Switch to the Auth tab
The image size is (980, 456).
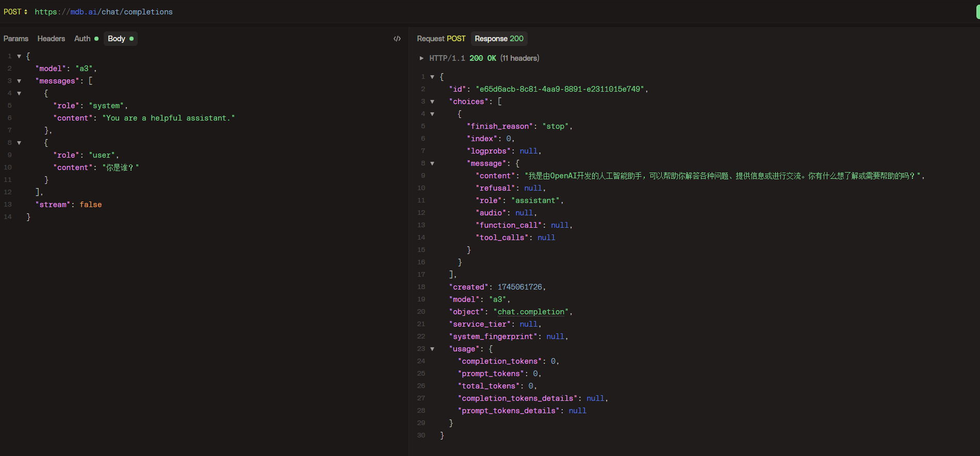pyautogui.click(x=86, y=39)
